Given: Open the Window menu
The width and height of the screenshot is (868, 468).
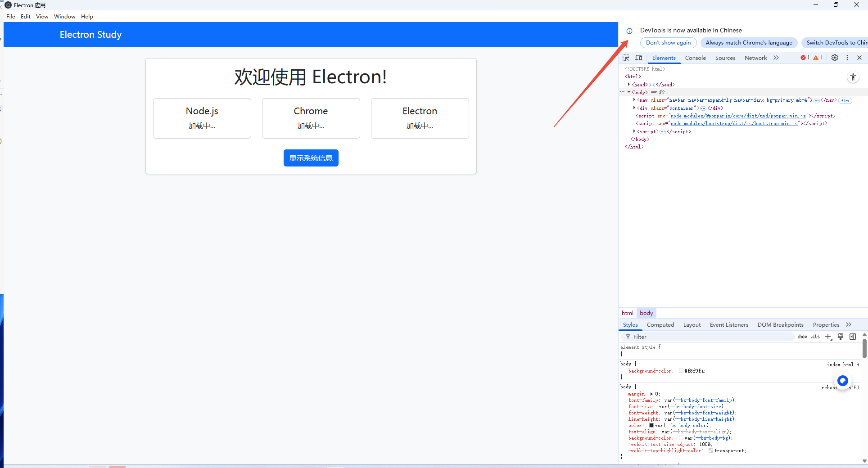Looking at the screenshot, I should click(x=65, y=17).
